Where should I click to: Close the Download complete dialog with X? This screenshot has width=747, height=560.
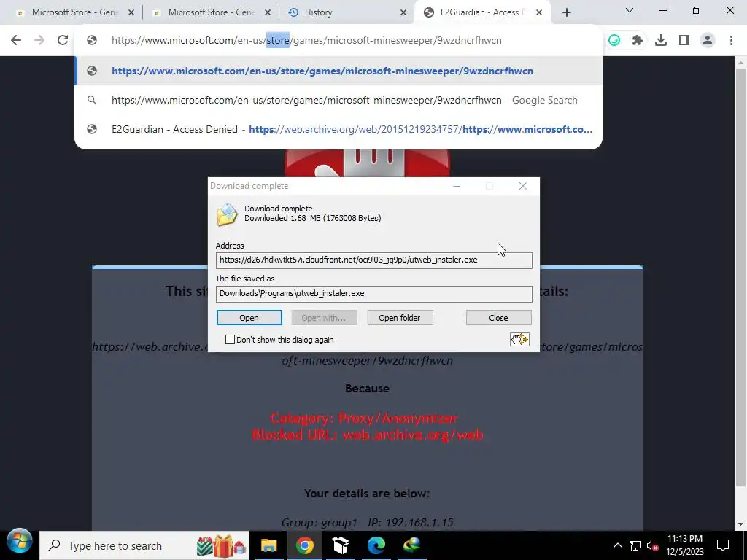click(x=523, y=186)
